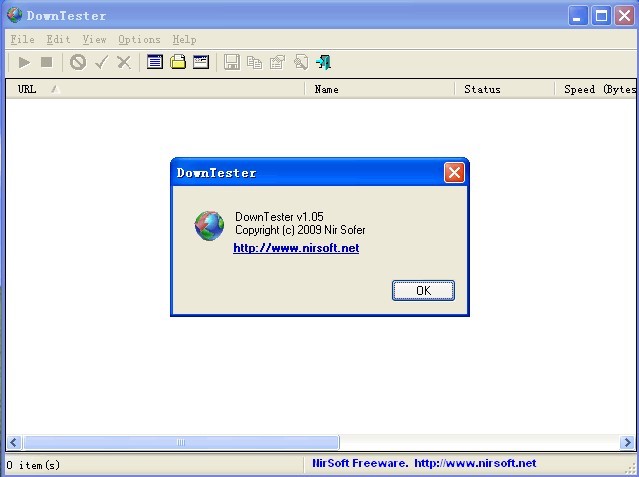Click the exit door icon in toolbar
The width and height of the screenshot is (639, 477).
pos(323,62)
